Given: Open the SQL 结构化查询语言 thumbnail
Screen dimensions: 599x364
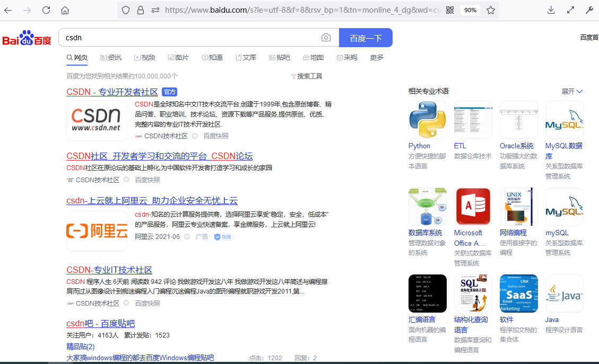Looking at the screenshot, I should (473, 294).
